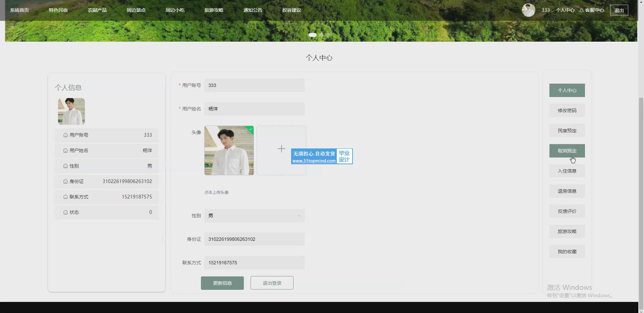The height and width of the screenshot is (313, 644).
Task: Click the 身份证 input field
Action: (255, 239)
